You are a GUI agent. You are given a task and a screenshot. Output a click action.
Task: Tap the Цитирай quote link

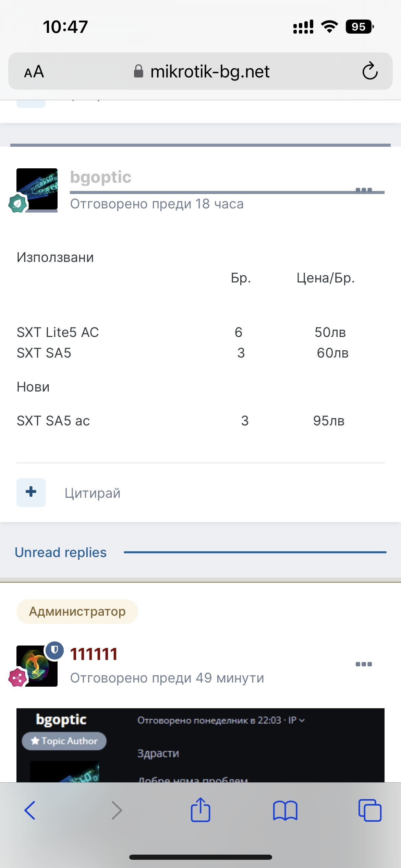pos(93,493)
